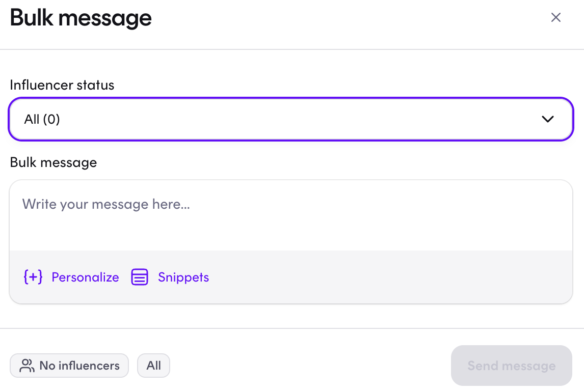Screen dimensions: 584x392
Task: Click the curly-brace Personalize icon
Action: coord(33,277)
